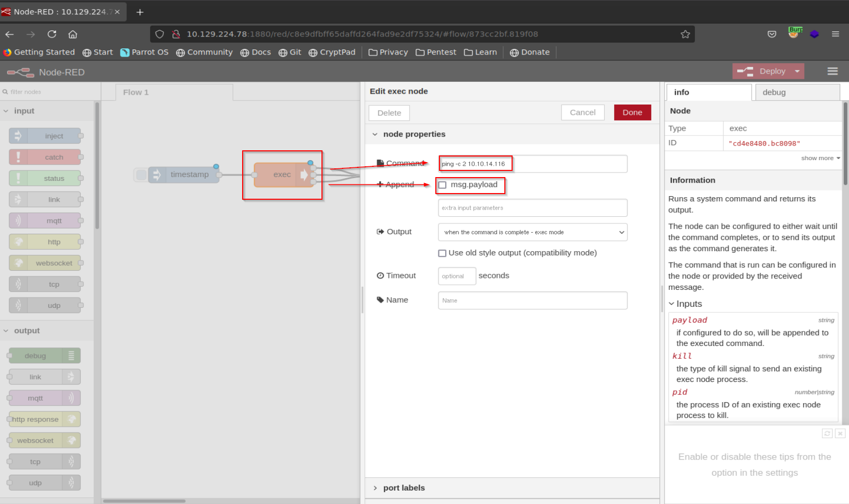Open the Output mode dropdown
Screen dimensions: 849x504
(533, 232)
